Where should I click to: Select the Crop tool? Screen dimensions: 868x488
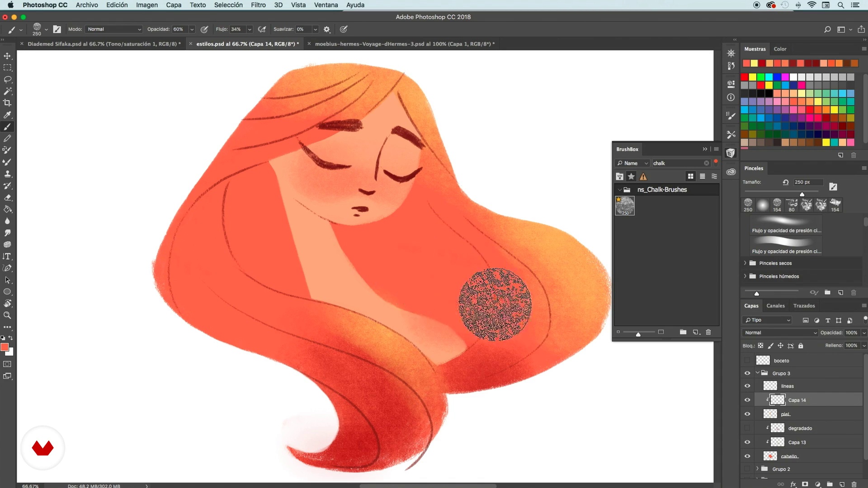7,103
